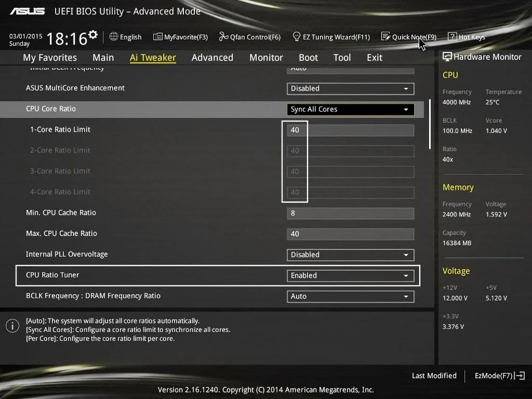This screenshot has height=399, width=532.
Task: Switch to the Boot tab
Action: click(x=308, y=58)
